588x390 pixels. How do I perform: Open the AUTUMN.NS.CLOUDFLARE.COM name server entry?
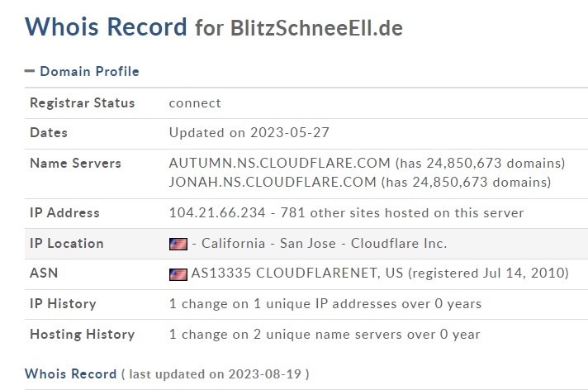pos(280,164)
